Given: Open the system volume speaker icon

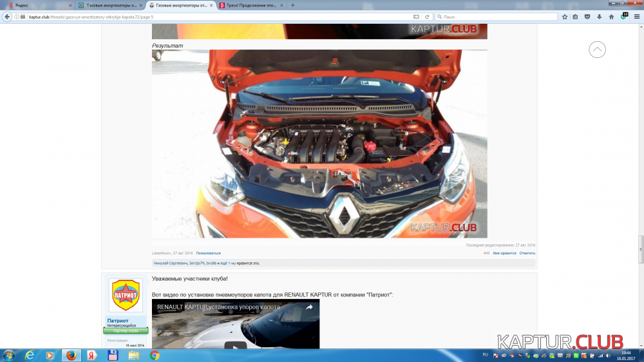Looking at the screenshot, I should coord(609,356).
